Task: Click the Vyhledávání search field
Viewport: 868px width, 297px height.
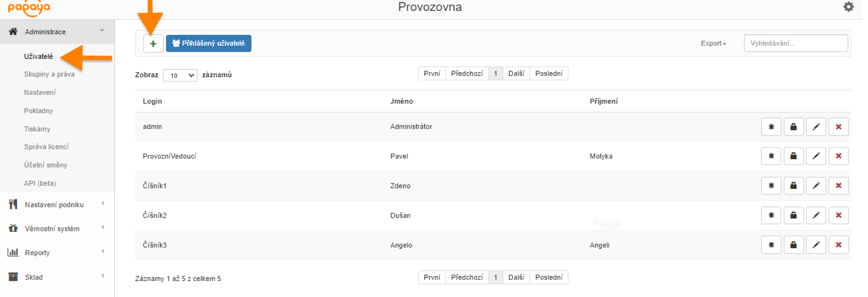Action: (x=796, y=43)
